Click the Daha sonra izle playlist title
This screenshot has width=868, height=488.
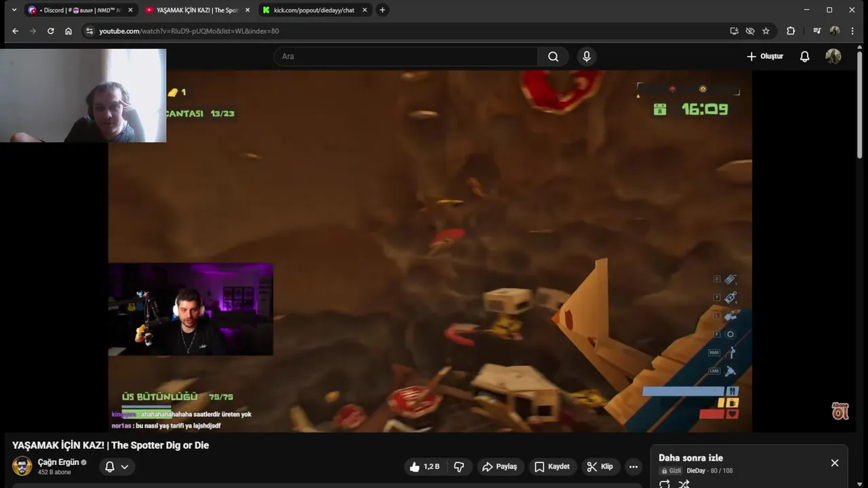pos(690,457)
